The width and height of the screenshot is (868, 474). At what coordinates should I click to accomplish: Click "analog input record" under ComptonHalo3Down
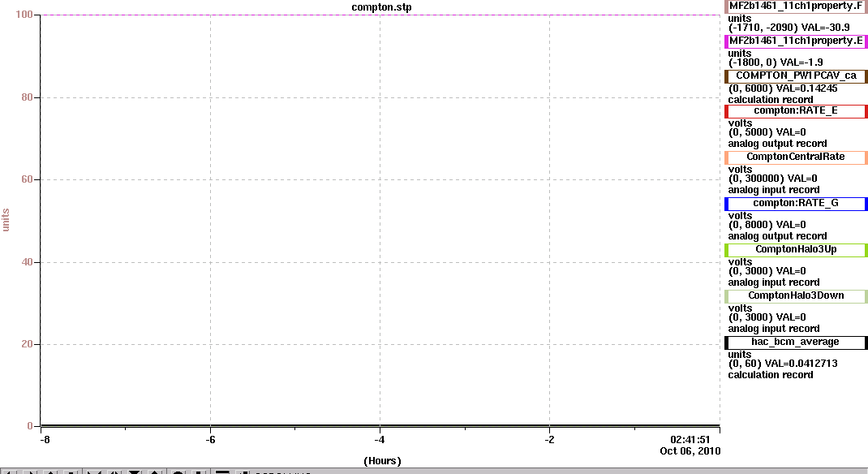point(774,329)
